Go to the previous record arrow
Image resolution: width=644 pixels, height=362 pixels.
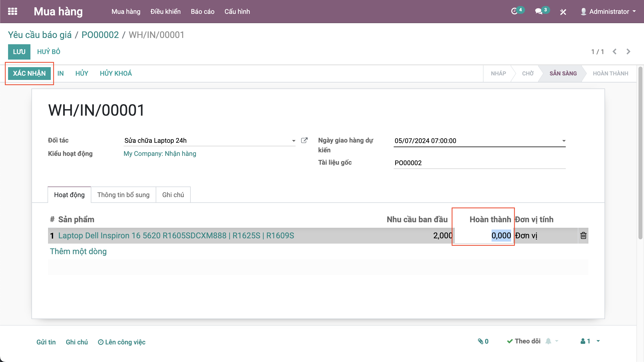click(615, 52)
